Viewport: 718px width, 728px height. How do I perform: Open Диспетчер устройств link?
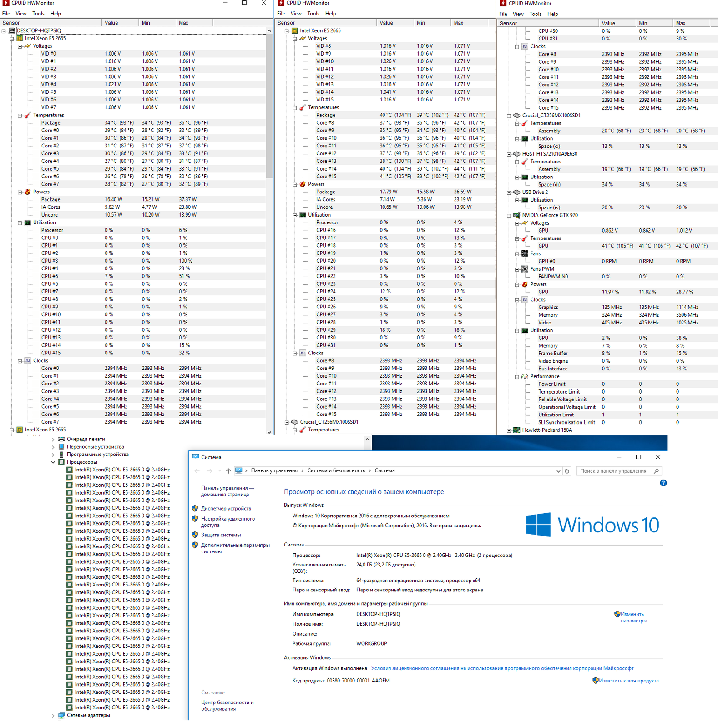pyautogui.click(x=226, y=509)
